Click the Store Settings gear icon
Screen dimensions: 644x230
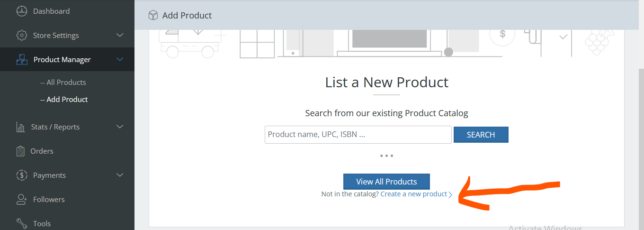coord(22,36)
